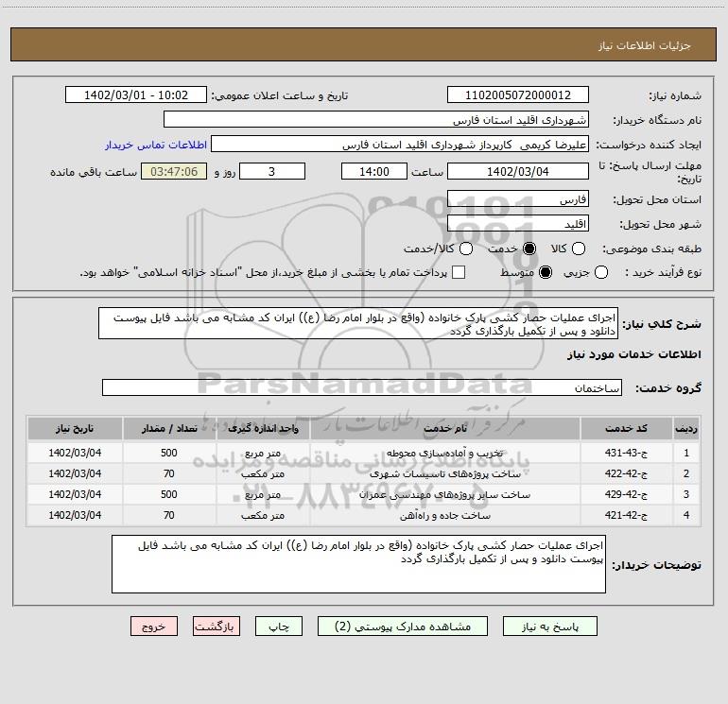Click the requester field علیرضا کریمی
This screenshot has width=728, height=704.
tap(400, 145)
